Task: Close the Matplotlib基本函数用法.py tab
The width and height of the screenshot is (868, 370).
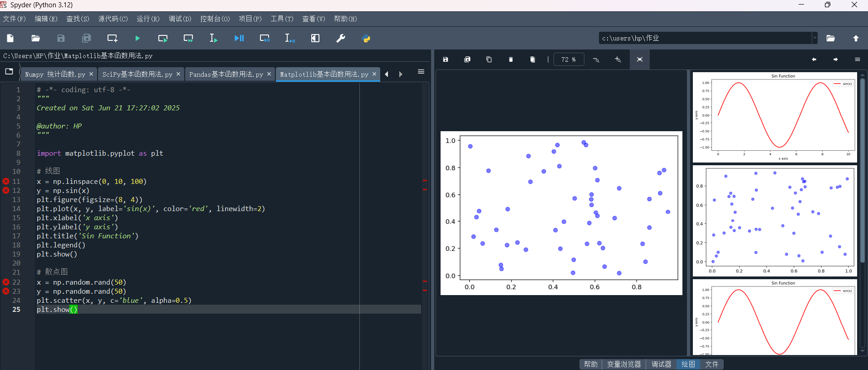Action: coord(374,74)
